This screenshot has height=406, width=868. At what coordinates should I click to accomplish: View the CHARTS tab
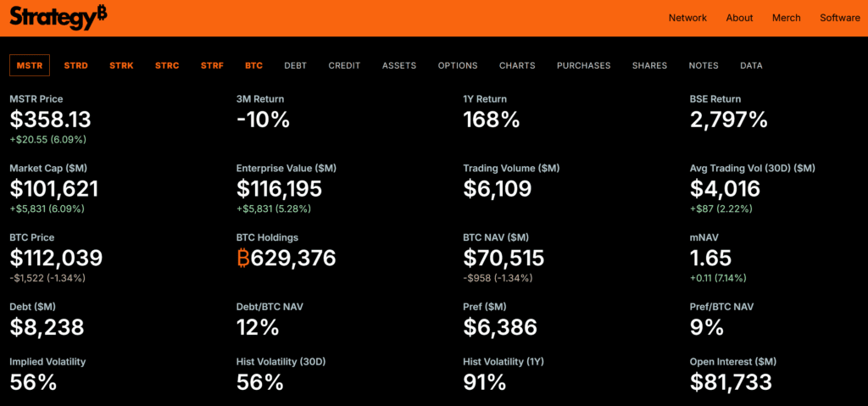pos(517,65)
